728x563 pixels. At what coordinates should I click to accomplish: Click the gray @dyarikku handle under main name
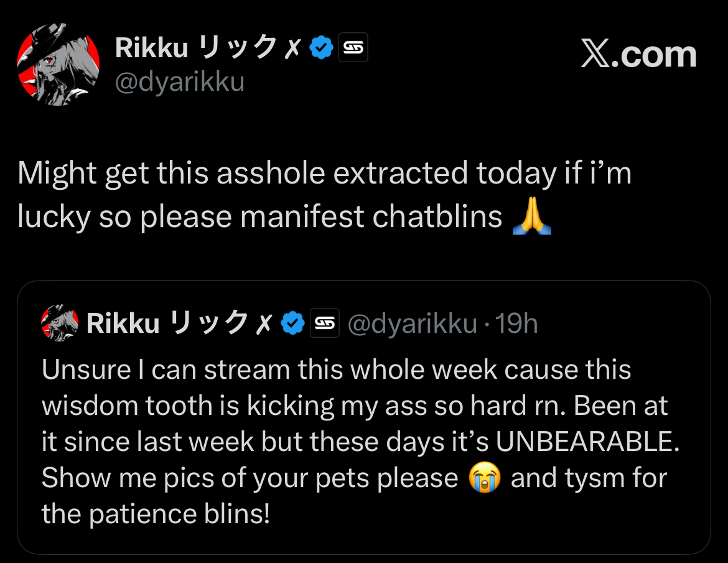point(180,81)
